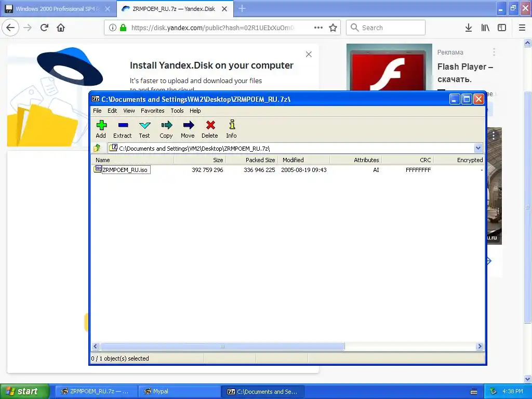Click the Flash Player ad thumbnail
The height and width of the screenshot is (399, 532).
tap(389, 67)
